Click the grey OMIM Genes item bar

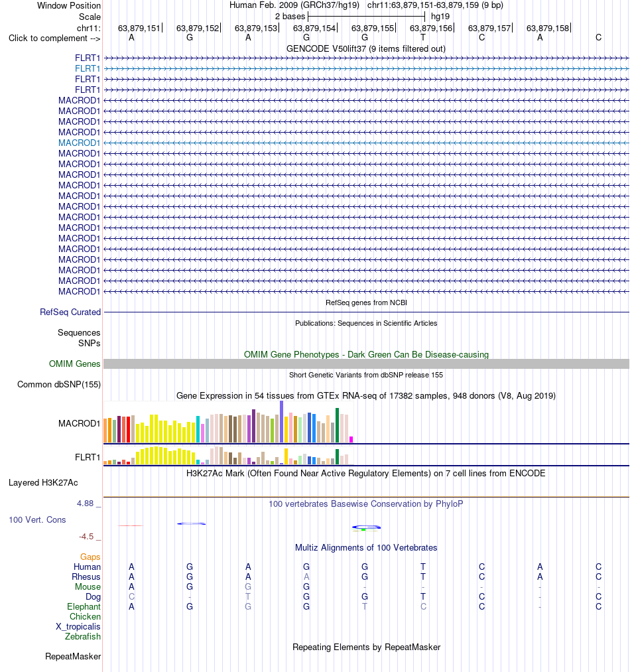366,364
